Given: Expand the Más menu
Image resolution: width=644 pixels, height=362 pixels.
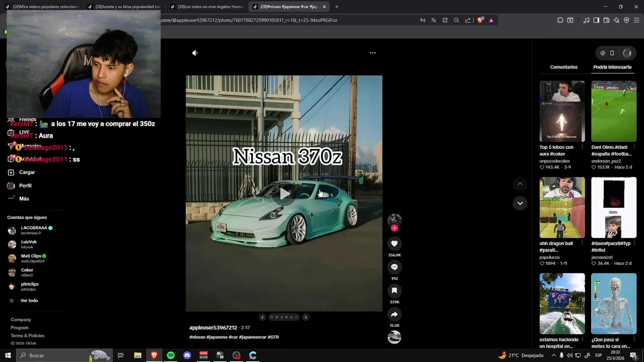Looking at the screenshot, I should point(18,199).
